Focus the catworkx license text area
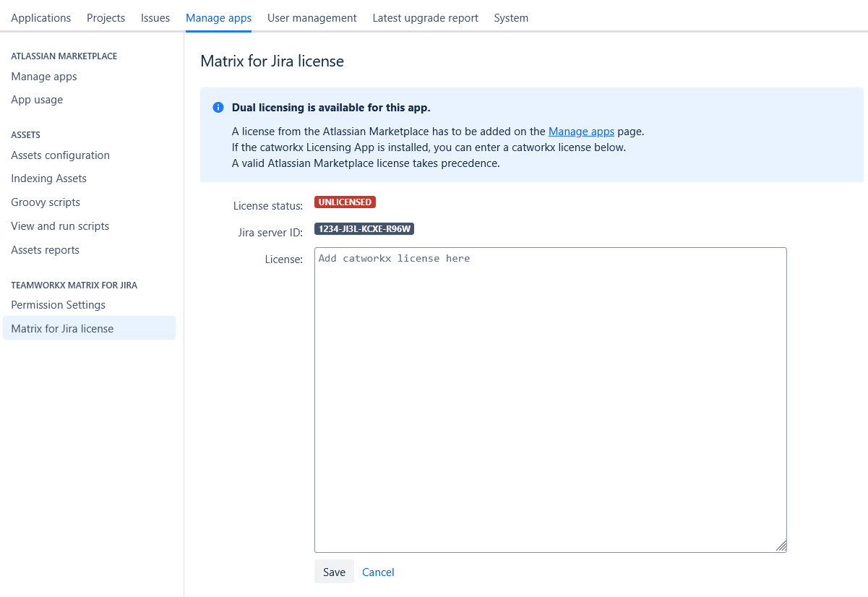 pos(550,400)
